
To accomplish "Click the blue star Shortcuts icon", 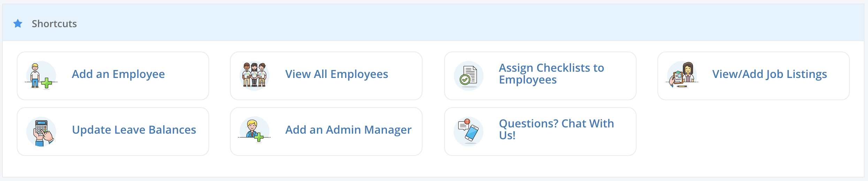I will coord(18,24).
